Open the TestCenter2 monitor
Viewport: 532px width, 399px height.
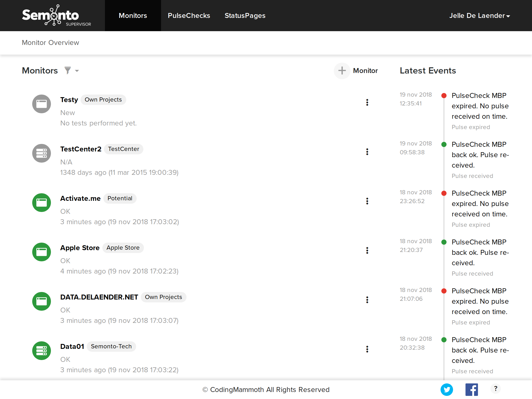pyautogui.click(x=81, y=149)
